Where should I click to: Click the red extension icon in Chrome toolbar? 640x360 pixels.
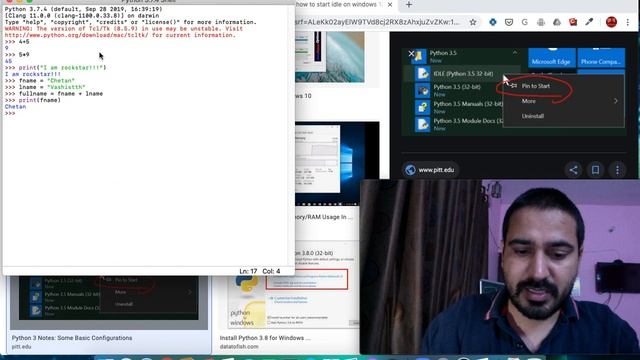pos(573,22)
